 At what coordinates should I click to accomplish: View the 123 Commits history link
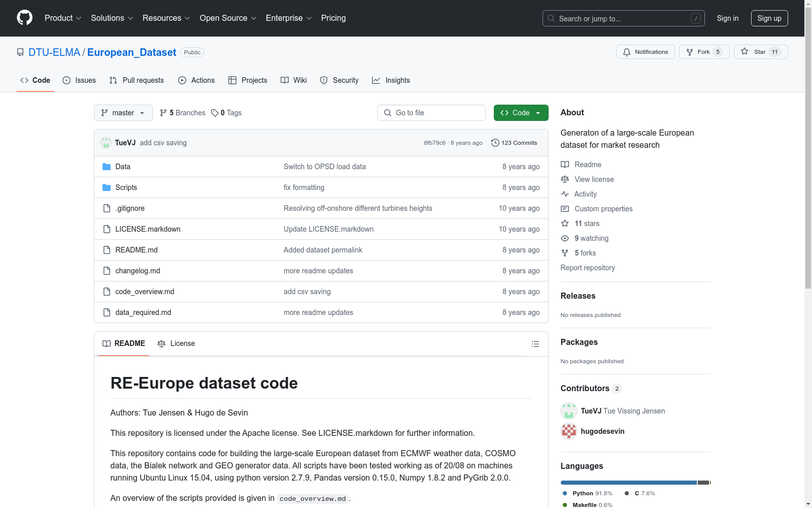pos(514,143)
